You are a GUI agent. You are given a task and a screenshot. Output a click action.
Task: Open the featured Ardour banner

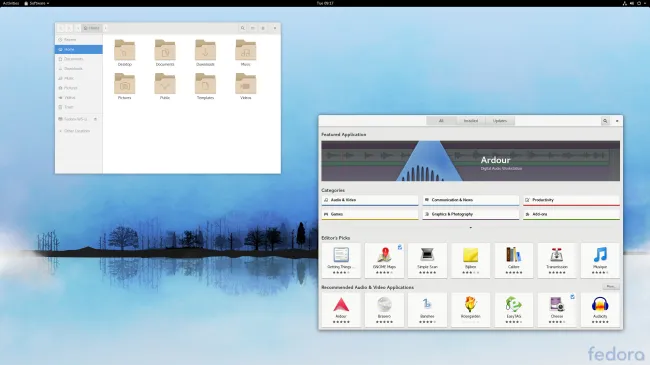click(471, 161)
